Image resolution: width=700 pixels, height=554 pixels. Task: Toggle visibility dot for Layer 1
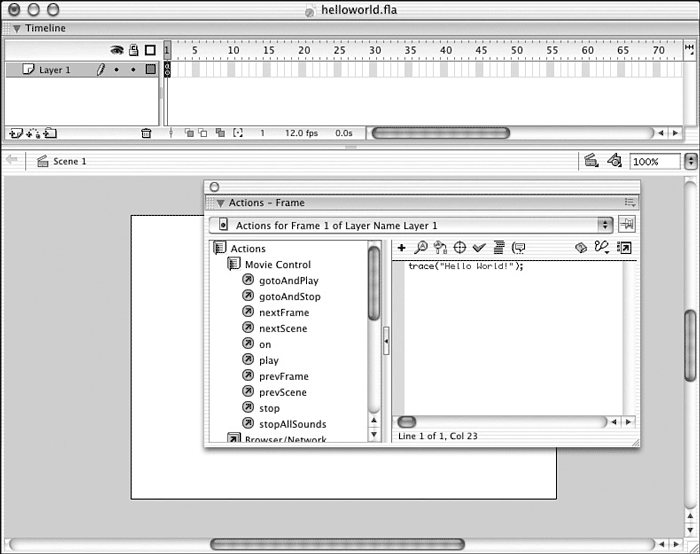click(x=117, y=70)
